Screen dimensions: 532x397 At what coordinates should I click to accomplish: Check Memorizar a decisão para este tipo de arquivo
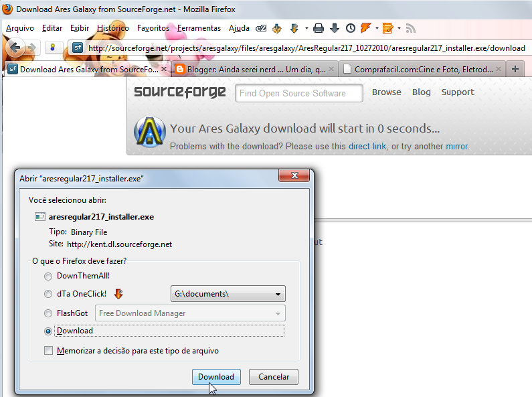coord(49,351)
